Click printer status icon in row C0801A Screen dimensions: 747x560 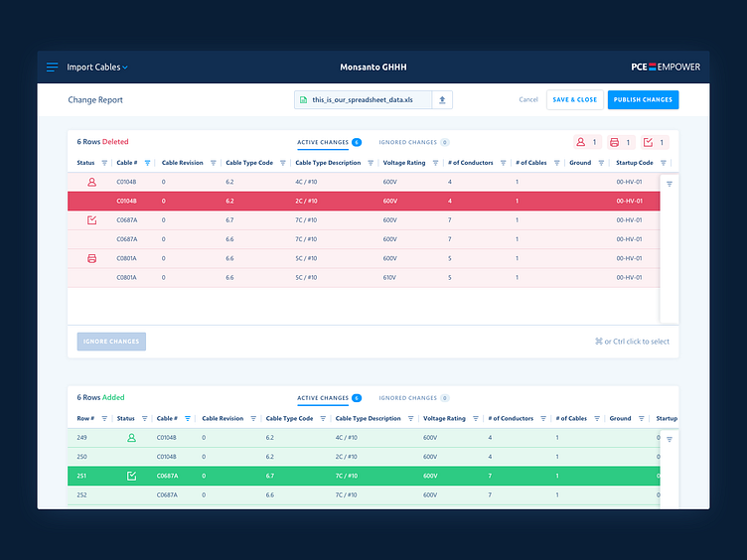91,258
